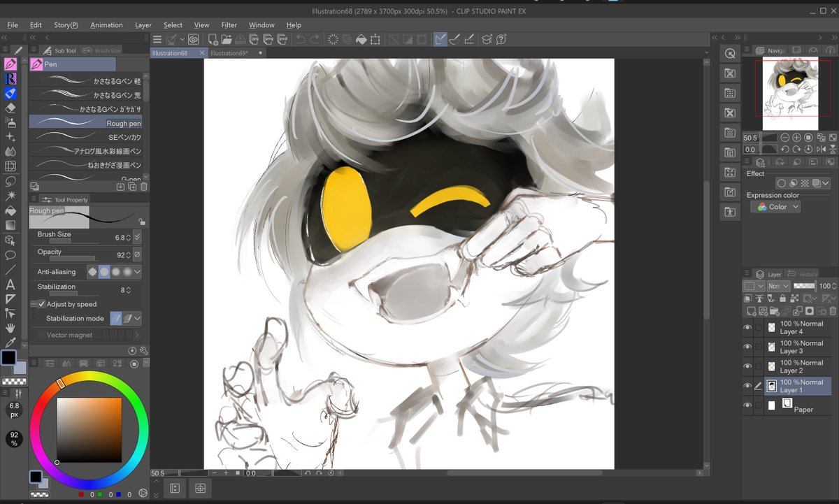The height and width of the screenshot is (504, 839).
Task: Toggle the lock icon beside Rough pen preview
Action: point(142,221)
